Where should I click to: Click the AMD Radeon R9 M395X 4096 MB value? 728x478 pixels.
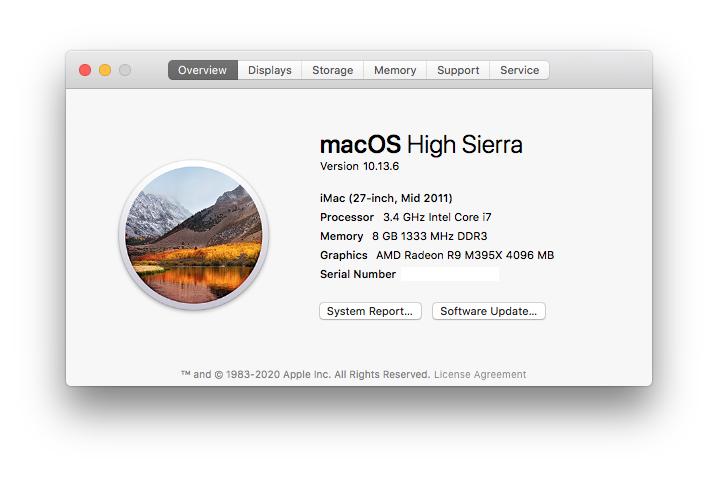click(x=465, y=255)
